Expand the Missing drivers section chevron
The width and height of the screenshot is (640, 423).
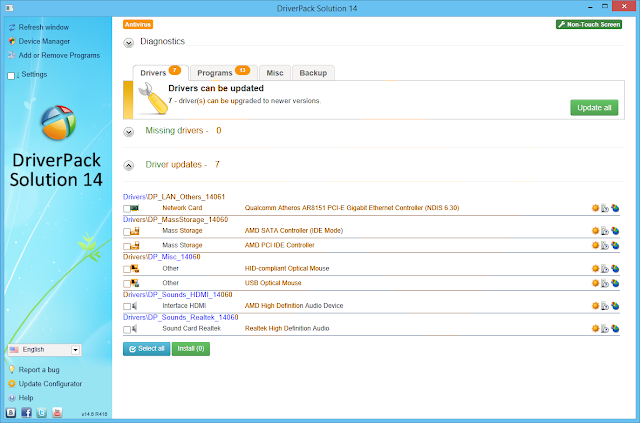point(129,132)
